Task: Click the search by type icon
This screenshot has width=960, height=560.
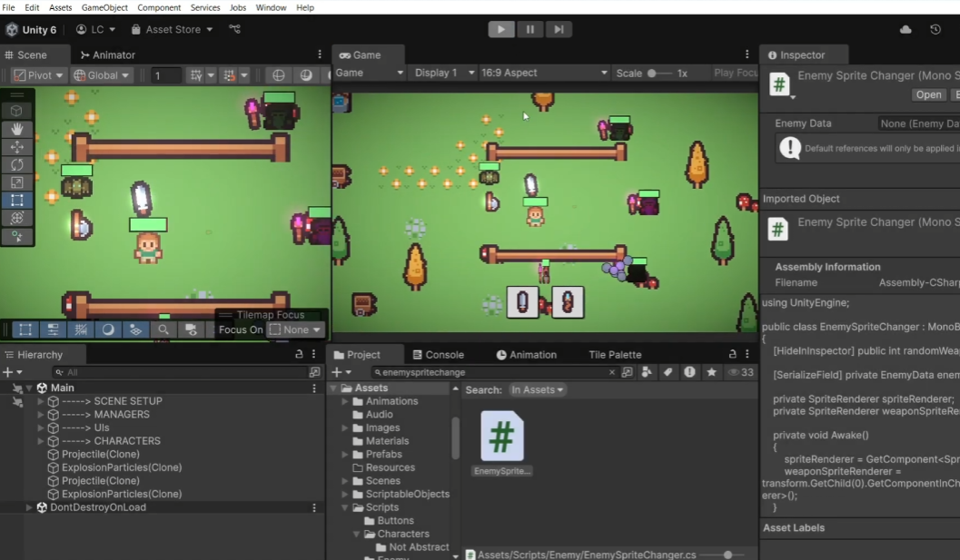Action: pyautogui.click(x=646, y=372)
